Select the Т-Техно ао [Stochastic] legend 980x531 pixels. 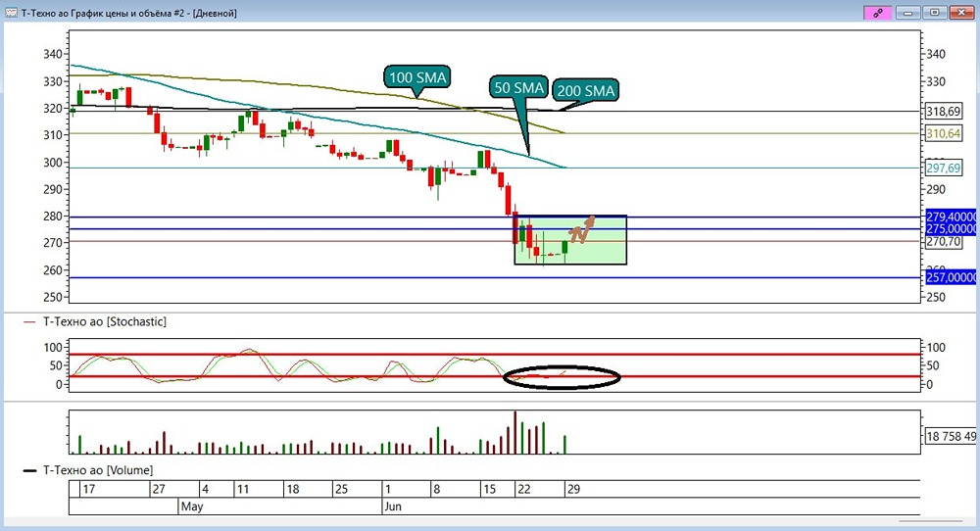click(105, 321)
